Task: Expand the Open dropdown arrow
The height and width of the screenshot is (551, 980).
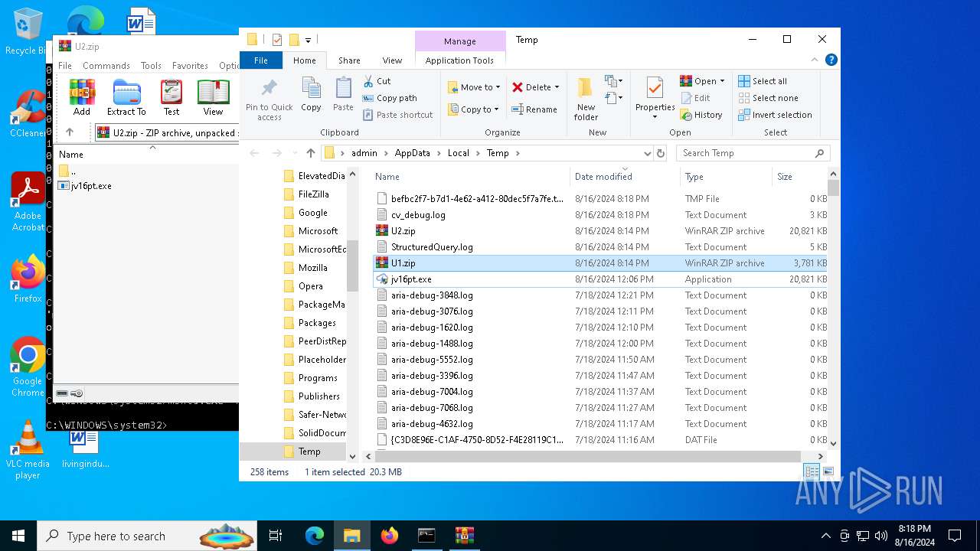Action: pyautogui.click(x=722, y=81)
